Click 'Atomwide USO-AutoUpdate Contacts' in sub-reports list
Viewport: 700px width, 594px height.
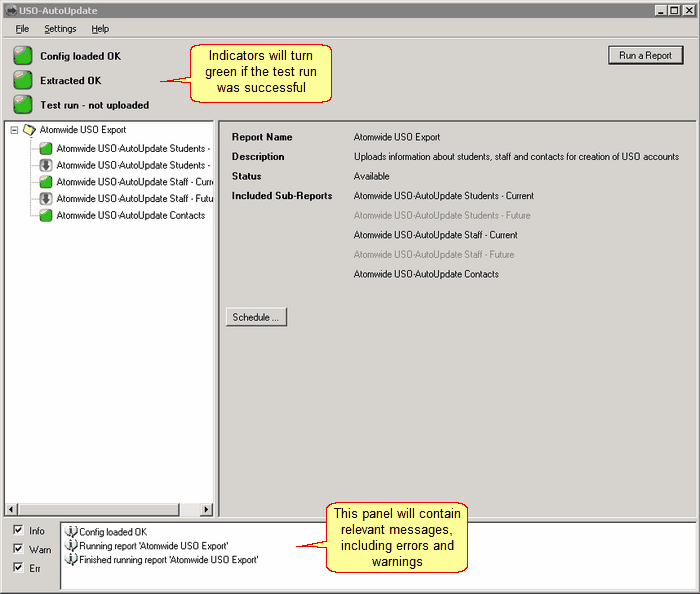tap(426, 274)
